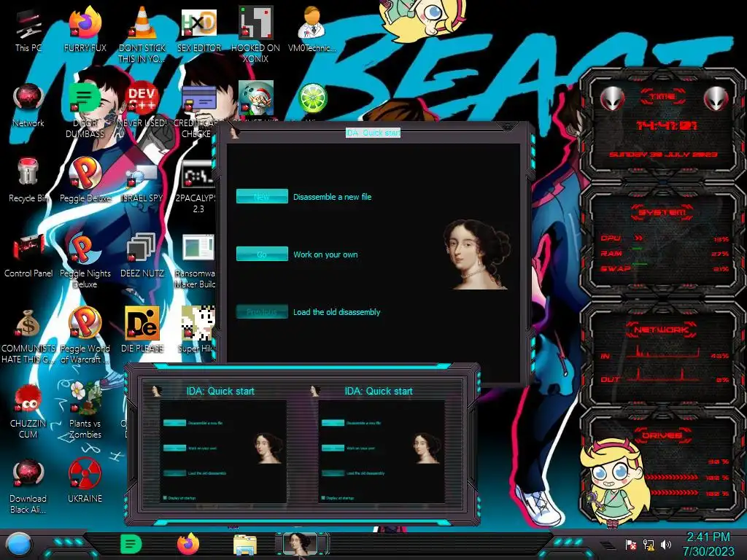This screenshot has height=560, width=747.
Task: Open Firefox from the taskbar
Action: (188, 544)
